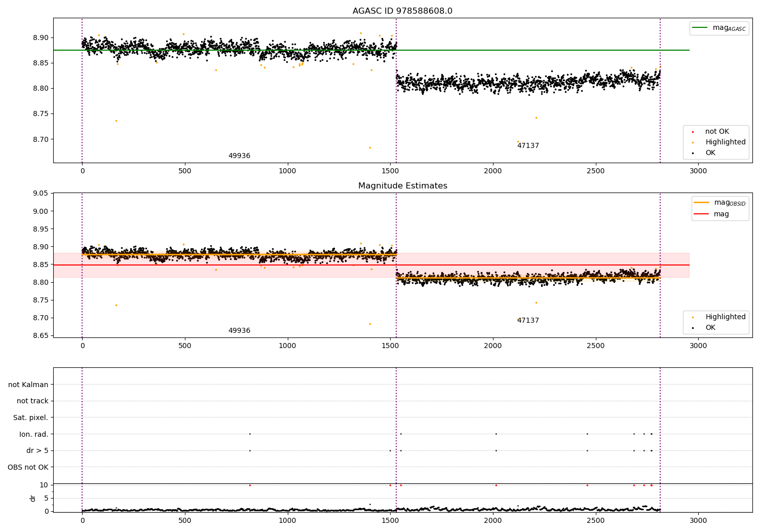Click the 'dr > 5' y-axis label

click(x=37, y=450)
